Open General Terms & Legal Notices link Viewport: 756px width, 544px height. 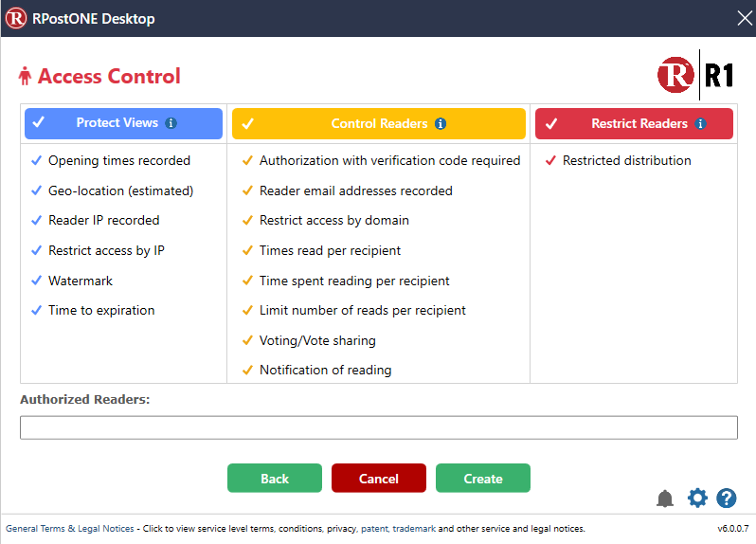tap(70, 529)
